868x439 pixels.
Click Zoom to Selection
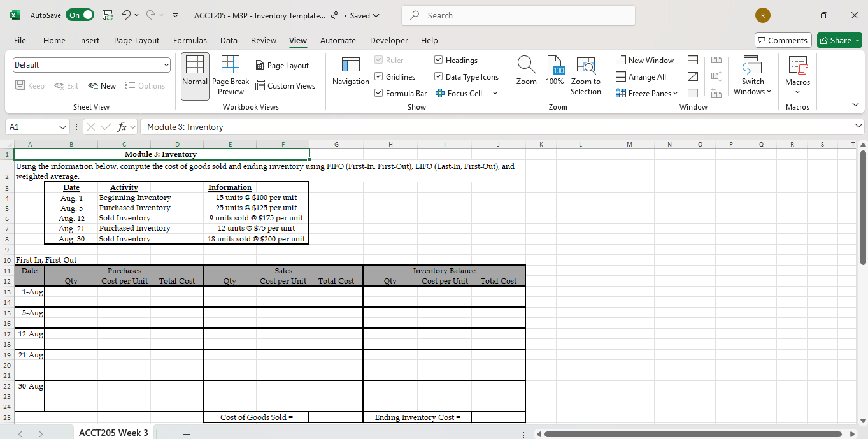(x=585, y=76)
